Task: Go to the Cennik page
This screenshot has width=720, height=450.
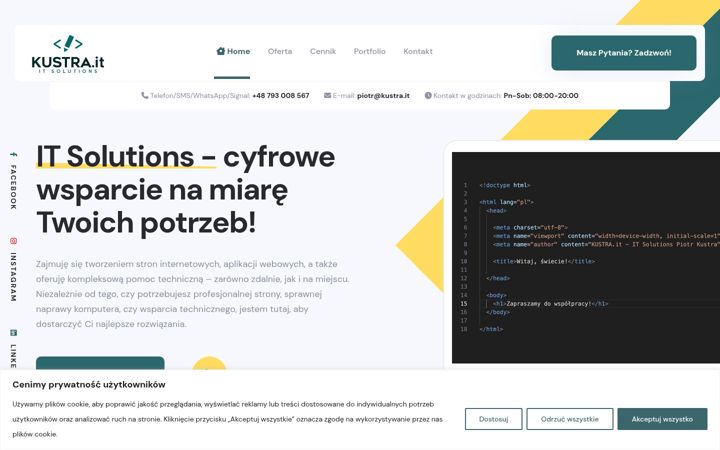Action: [x=323, y=51]
